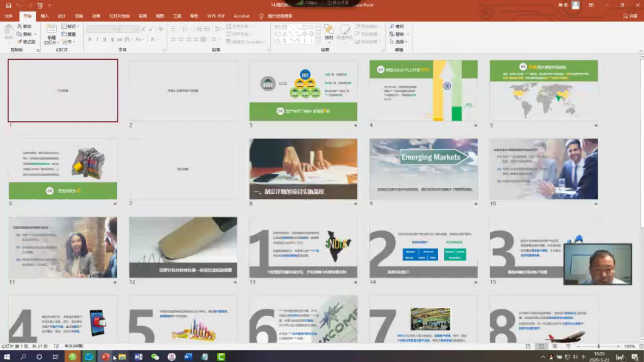Image resolution: width=644 pixels, height=362 pixels.
Task: Open the font name dropdown
Action: pos(116,29)
